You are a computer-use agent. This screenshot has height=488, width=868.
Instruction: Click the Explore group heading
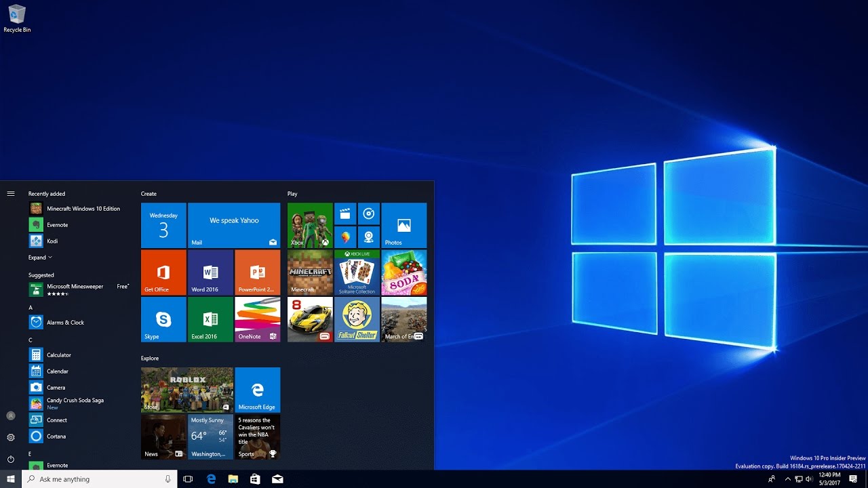click(150, 358)
